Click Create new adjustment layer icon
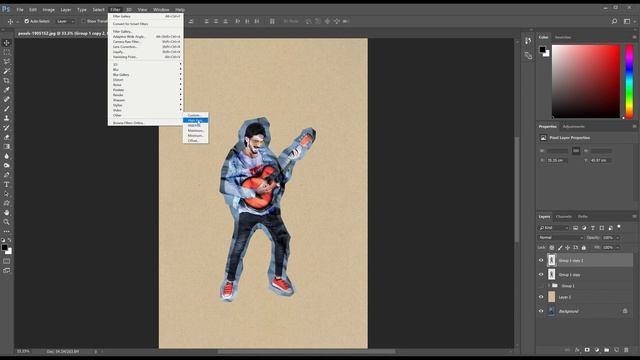640x360 pixels. click(597, 350)
